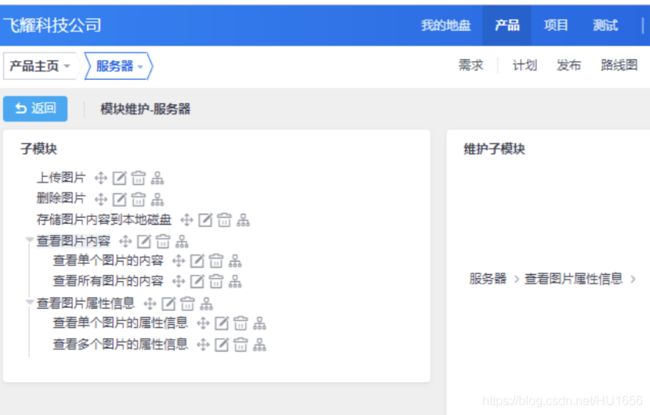The width and height of the screenshot is (650, 415).
Task: Edit the 查看单个图片的内容 module
Action: tap(197, 261)
